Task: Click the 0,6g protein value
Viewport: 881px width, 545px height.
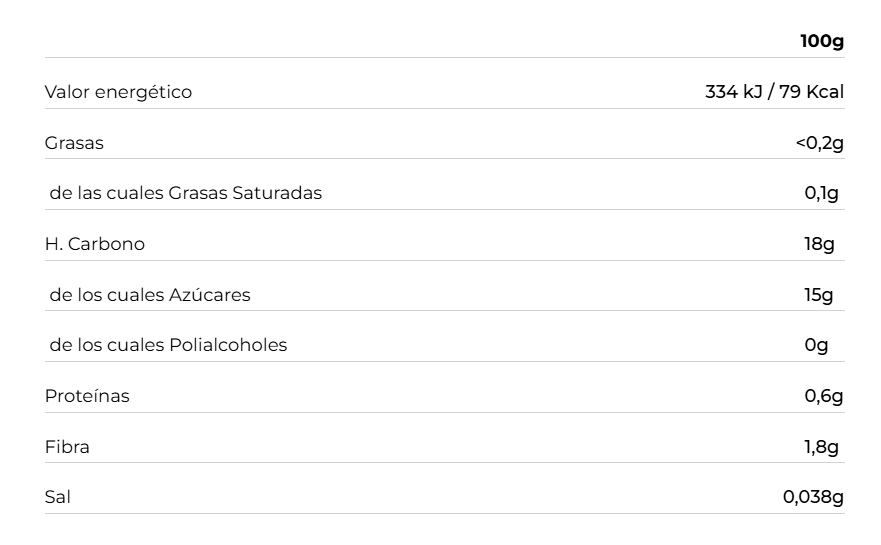Action: [x=824, y=396]
